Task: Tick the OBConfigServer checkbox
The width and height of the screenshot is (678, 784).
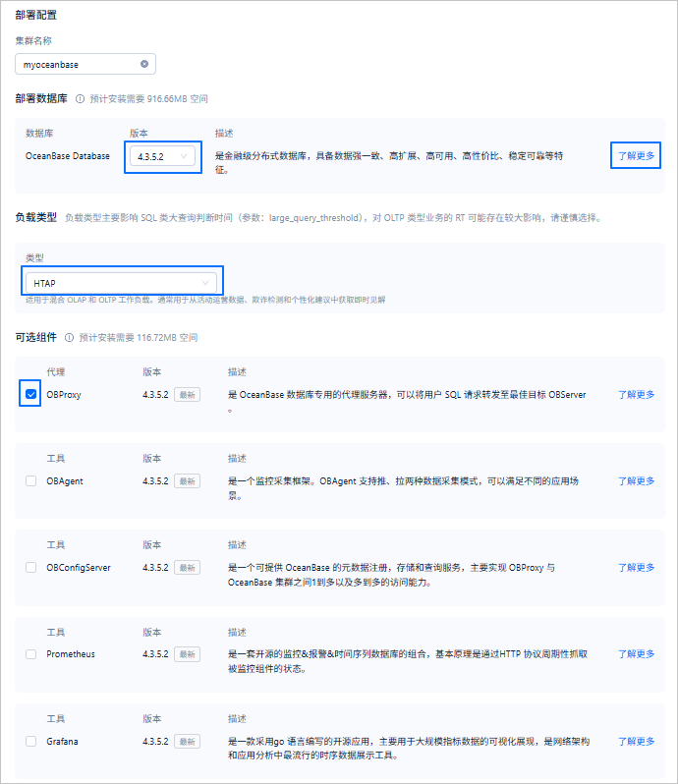Action: coord(31,567)
